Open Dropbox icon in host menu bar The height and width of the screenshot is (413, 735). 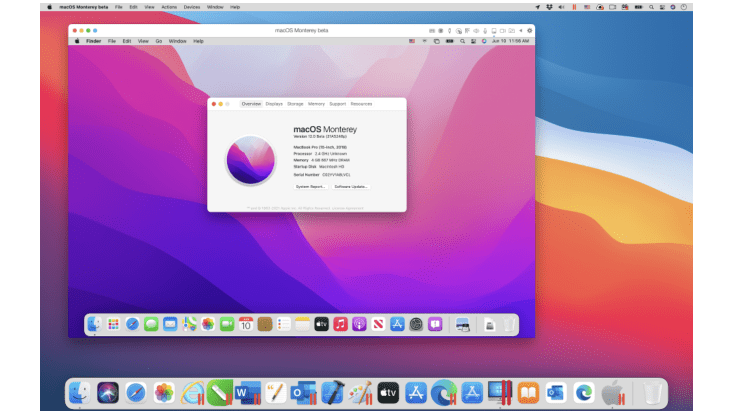549,7
